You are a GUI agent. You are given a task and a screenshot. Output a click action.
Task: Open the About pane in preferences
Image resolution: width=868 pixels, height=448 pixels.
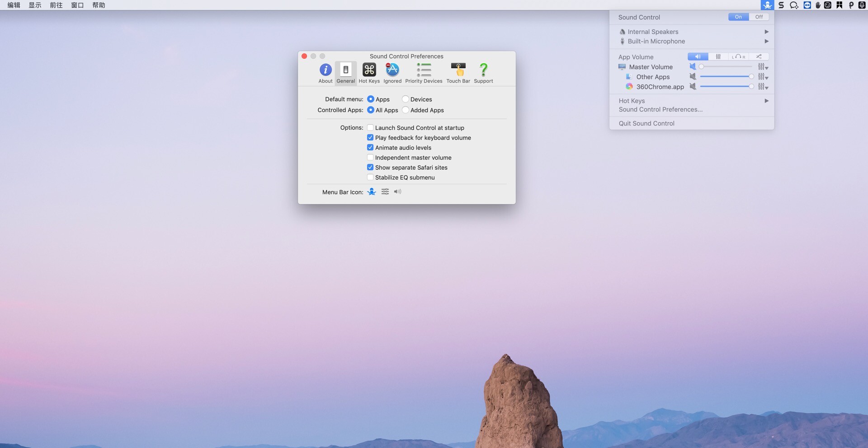pyautogui.click(x=325, y=72)
